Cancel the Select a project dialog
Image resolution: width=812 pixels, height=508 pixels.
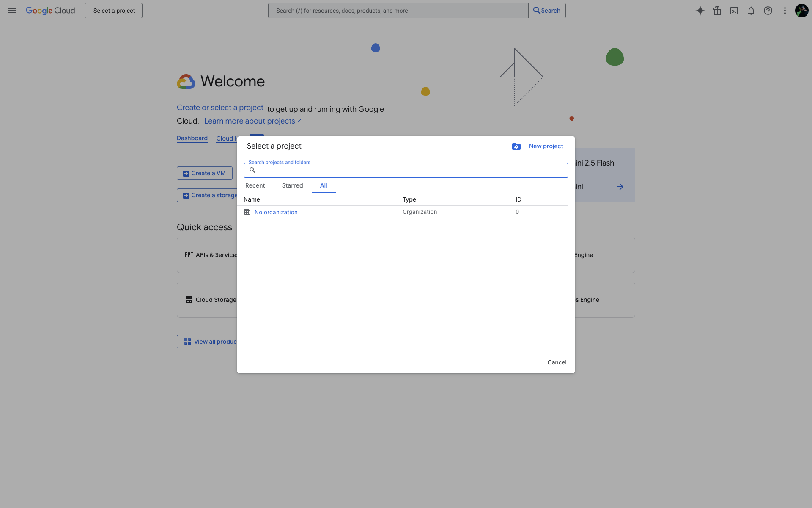(557, 362)
